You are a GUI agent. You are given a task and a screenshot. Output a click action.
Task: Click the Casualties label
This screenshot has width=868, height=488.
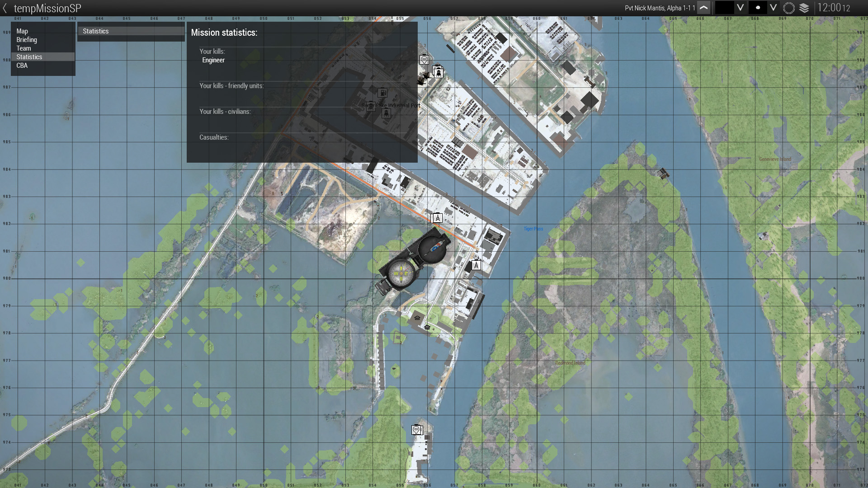point(214,137)
